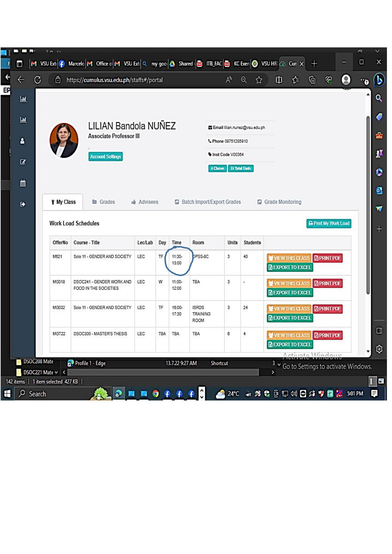Open Edge sidebar settings gear
The height and width of the screenshot is (554, 392).
[x=379, y=349]
